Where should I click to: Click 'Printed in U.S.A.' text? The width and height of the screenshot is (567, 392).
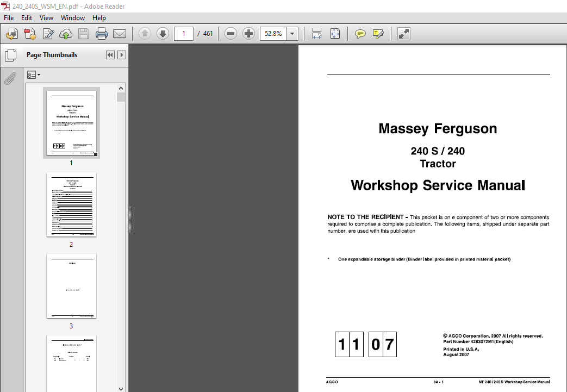click(x=461, y=350)
